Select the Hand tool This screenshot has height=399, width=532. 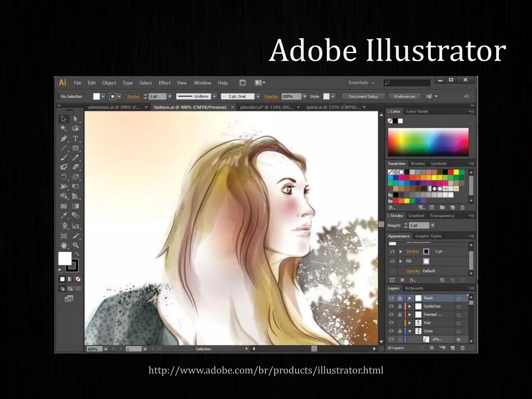point(64,245)
